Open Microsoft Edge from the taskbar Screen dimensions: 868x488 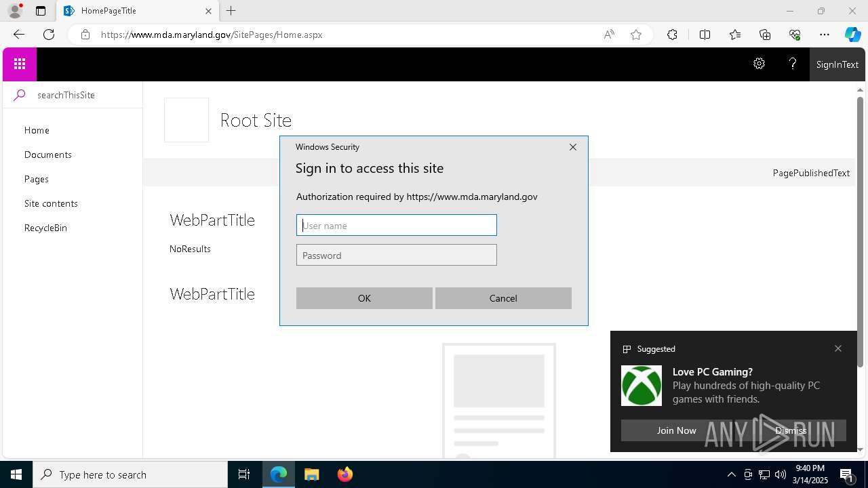point(279,474)
